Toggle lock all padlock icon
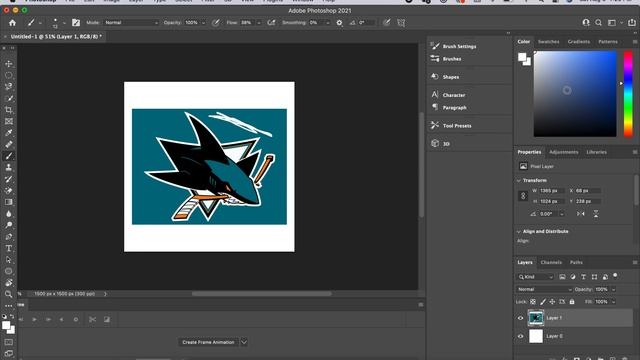Viewport: 640px width, 360px height. (572, 302)
